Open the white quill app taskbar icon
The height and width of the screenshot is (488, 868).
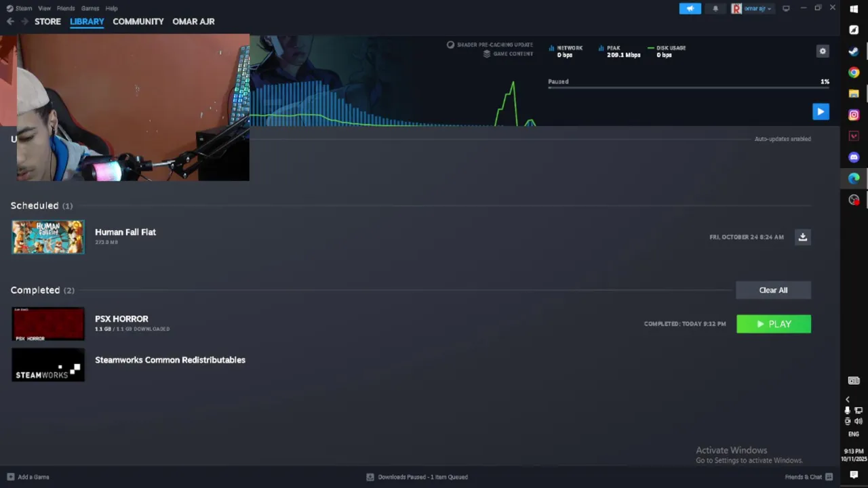(854, 30)
